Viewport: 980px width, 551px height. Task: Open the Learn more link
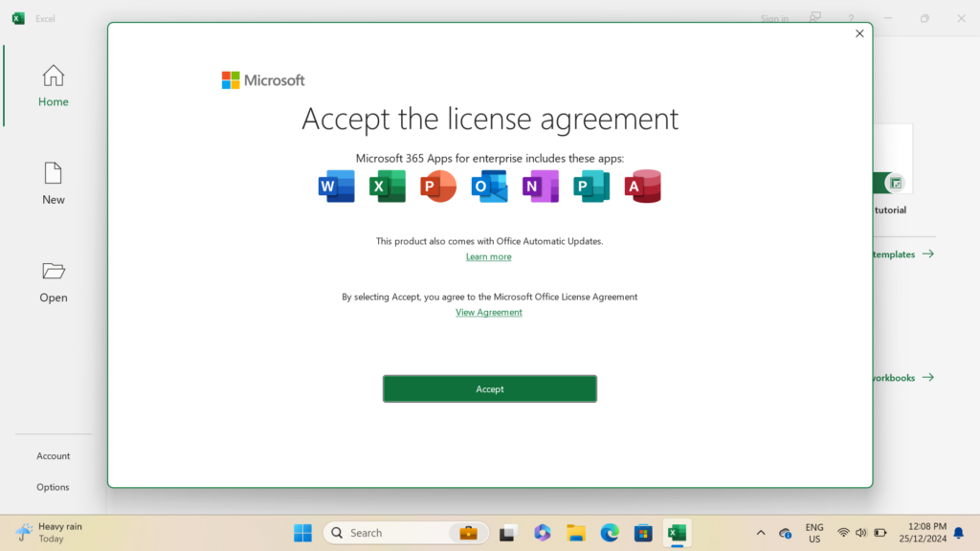point(489,256)
